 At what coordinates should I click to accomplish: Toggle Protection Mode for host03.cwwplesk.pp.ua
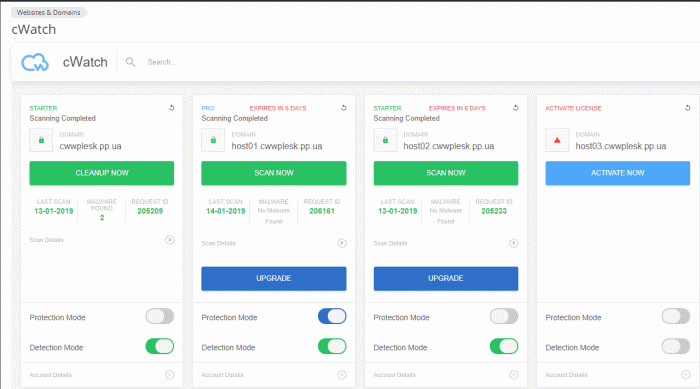click(676, 316)
